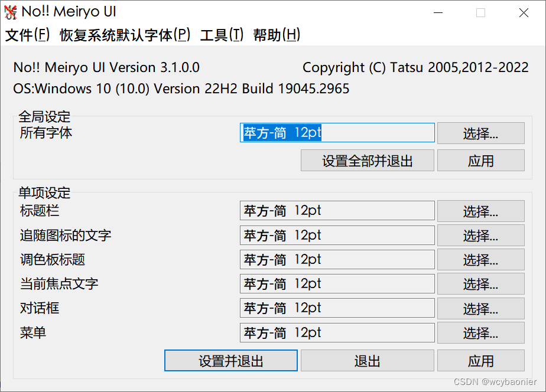Click the 设置并退出 button
The image size is (546, 392).
click(x=231, y=360)
